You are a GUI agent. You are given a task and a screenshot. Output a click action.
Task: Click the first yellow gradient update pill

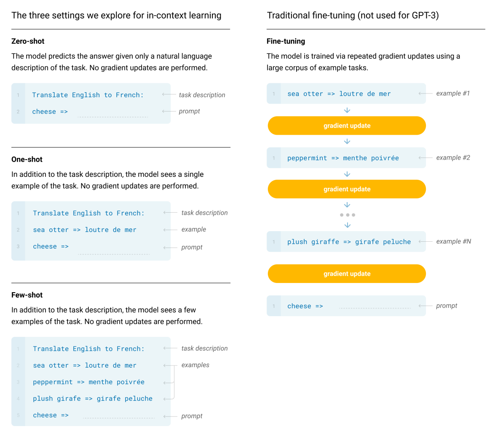tap(347, 126)
